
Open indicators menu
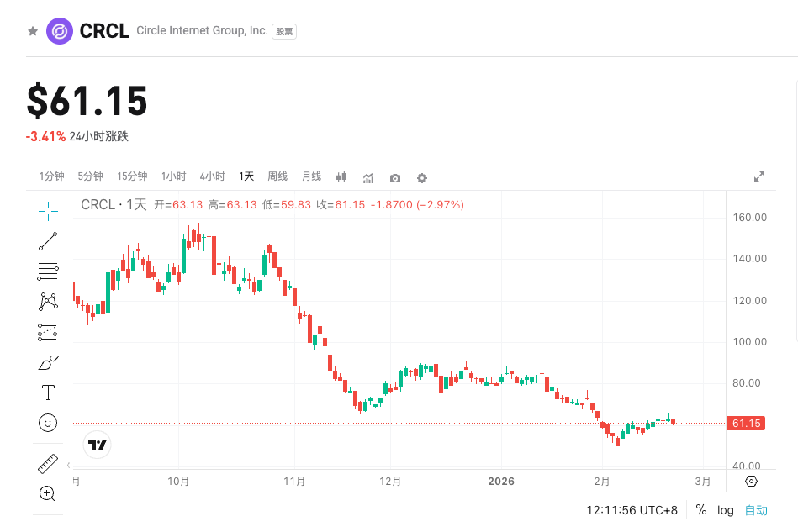click(368, 177)
